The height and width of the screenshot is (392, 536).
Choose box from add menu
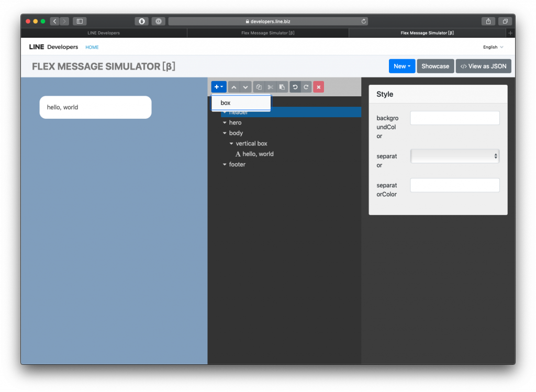(241, 103)
